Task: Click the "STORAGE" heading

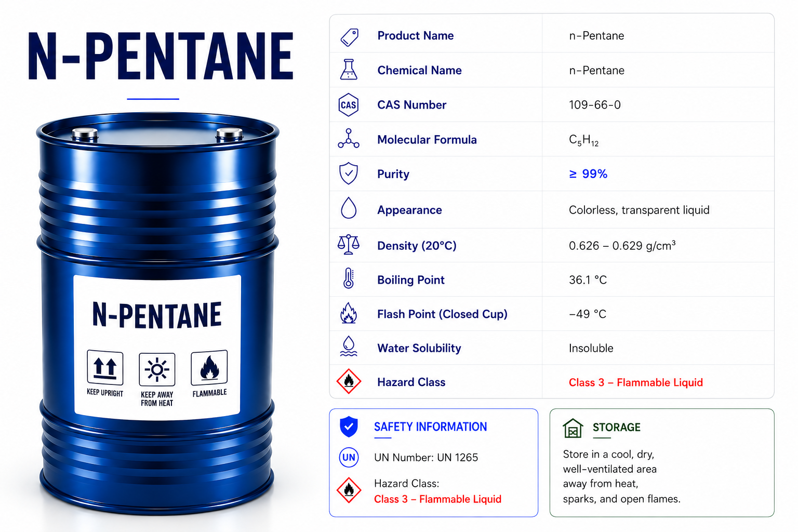Action: [617, 428]
